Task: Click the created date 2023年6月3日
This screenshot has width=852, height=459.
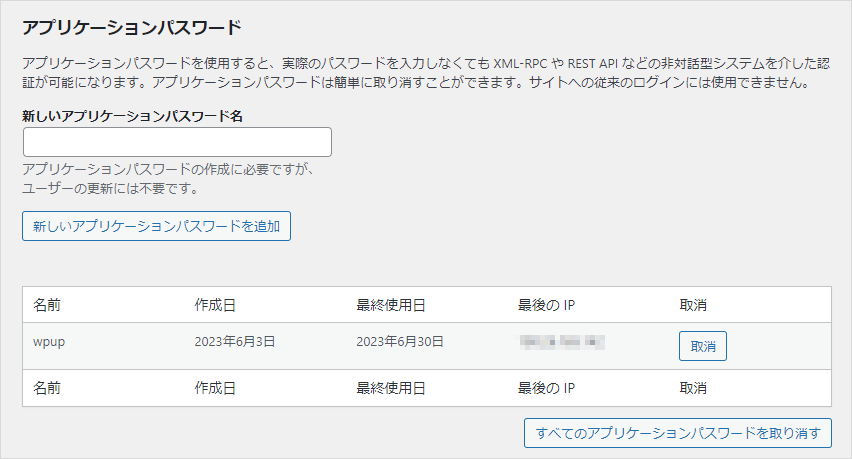Action: point(235,342)
